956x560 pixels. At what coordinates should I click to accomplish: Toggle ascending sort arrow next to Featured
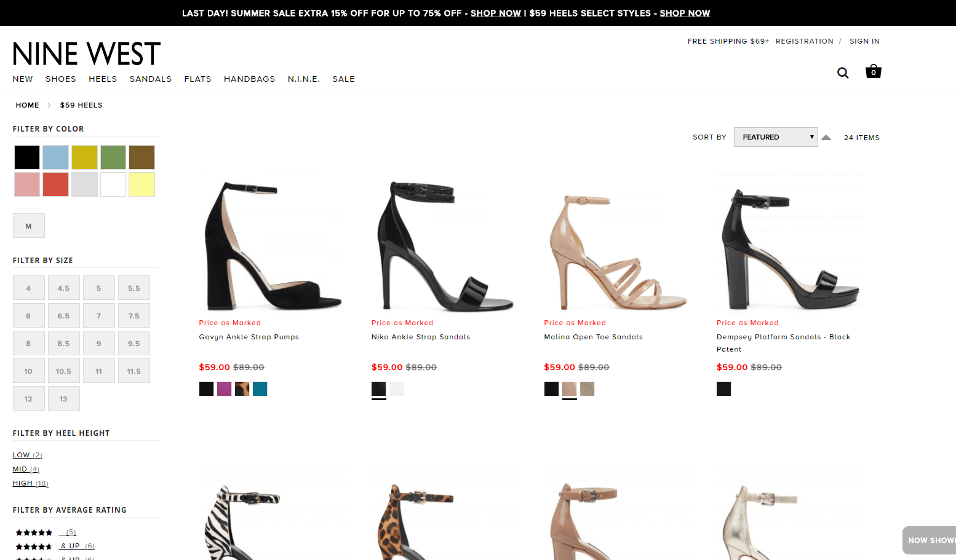click(826, 138)
